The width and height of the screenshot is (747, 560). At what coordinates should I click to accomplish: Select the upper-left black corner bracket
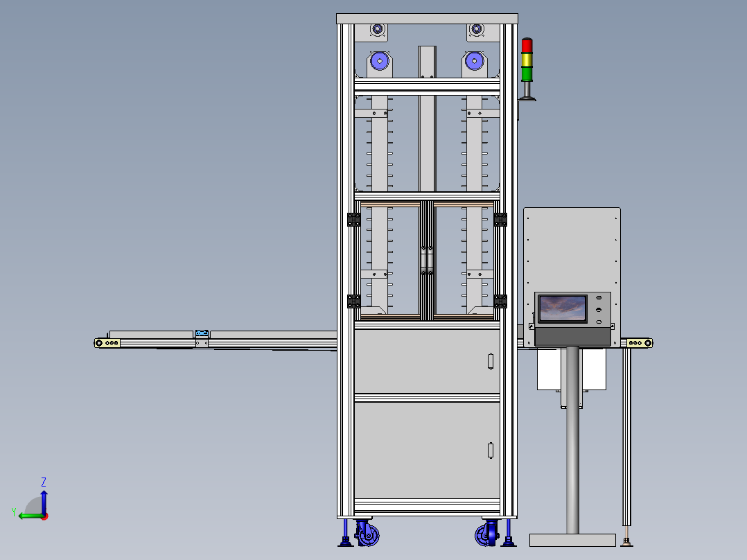pyautogui.click(x=353, y=220)
